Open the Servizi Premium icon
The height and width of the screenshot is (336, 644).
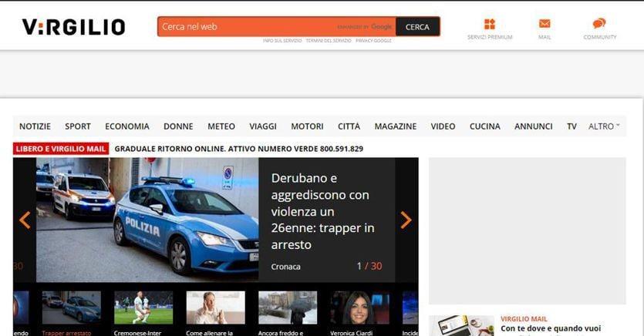[x=490, y=24]
